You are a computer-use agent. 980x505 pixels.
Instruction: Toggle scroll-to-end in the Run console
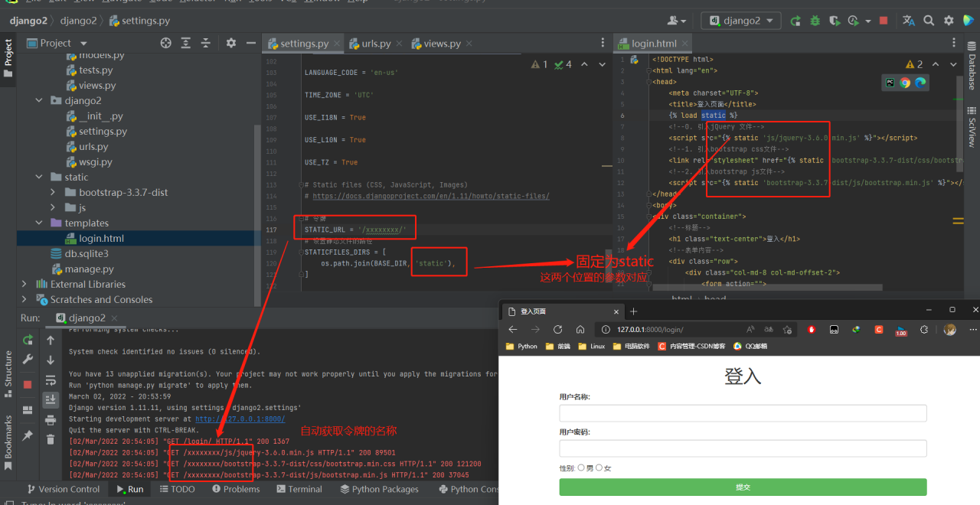[51, 399]
